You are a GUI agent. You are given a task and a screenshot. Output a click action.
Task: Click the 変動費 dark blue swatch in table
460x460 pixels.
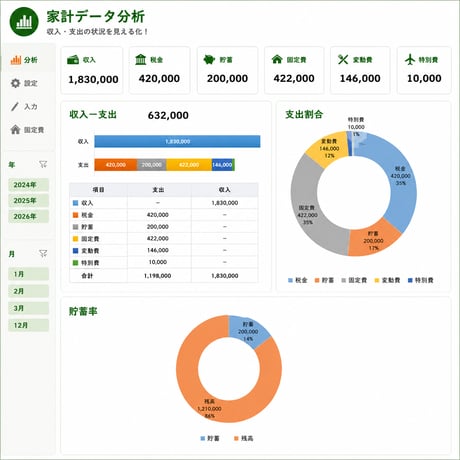click(75, 250)
